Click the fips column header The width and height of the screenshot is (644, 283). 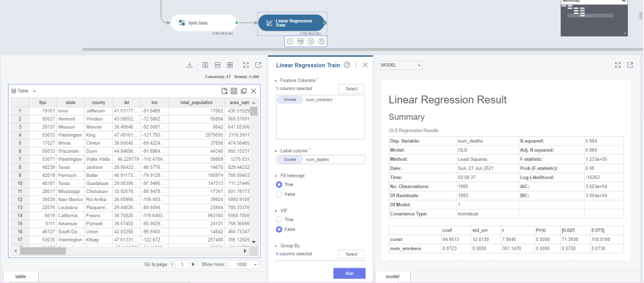tap(43, 102)
